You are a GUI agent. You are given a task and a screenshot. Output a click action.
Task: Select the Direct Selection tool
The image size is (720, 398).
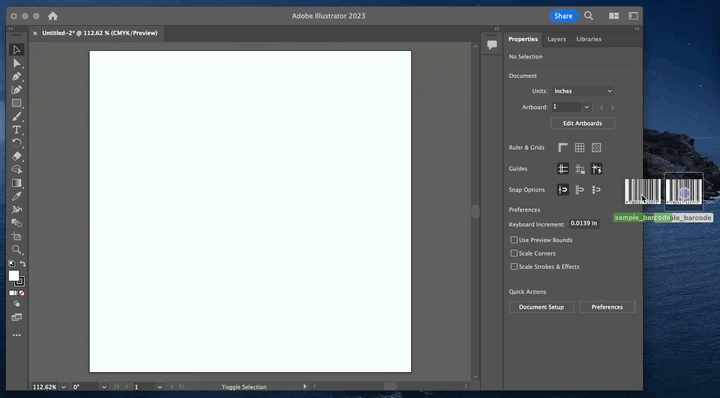(x=17, y=63)
